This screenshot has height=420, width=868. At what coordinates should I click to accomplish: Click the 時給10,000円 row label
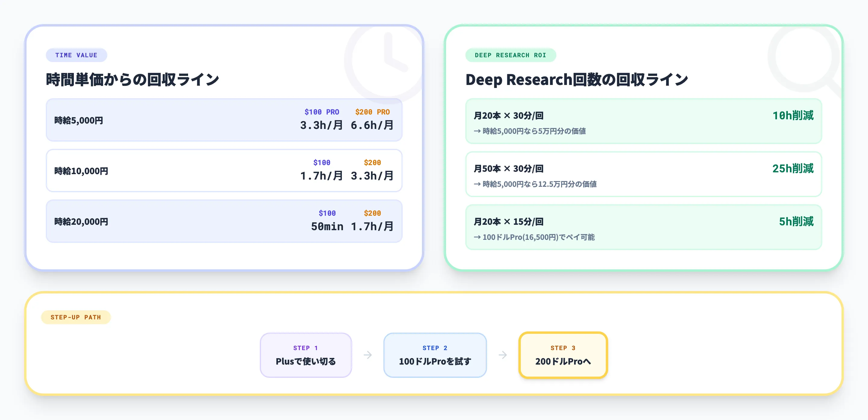click(x=81, y=171)
